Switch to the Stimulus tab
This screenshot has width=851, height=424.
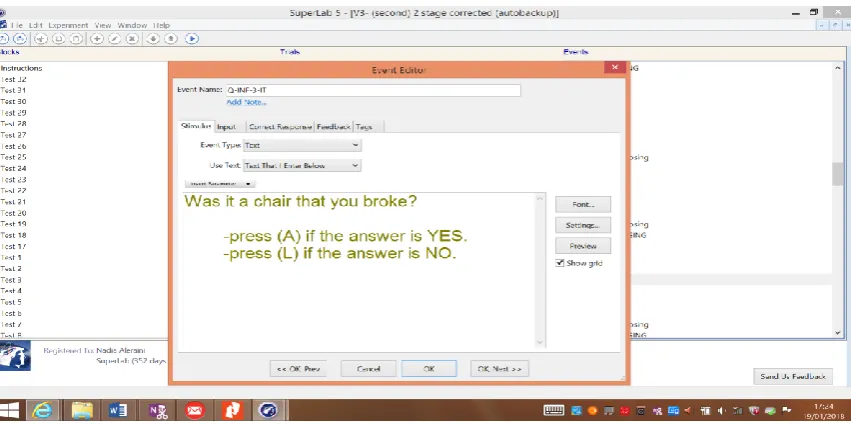196,126
